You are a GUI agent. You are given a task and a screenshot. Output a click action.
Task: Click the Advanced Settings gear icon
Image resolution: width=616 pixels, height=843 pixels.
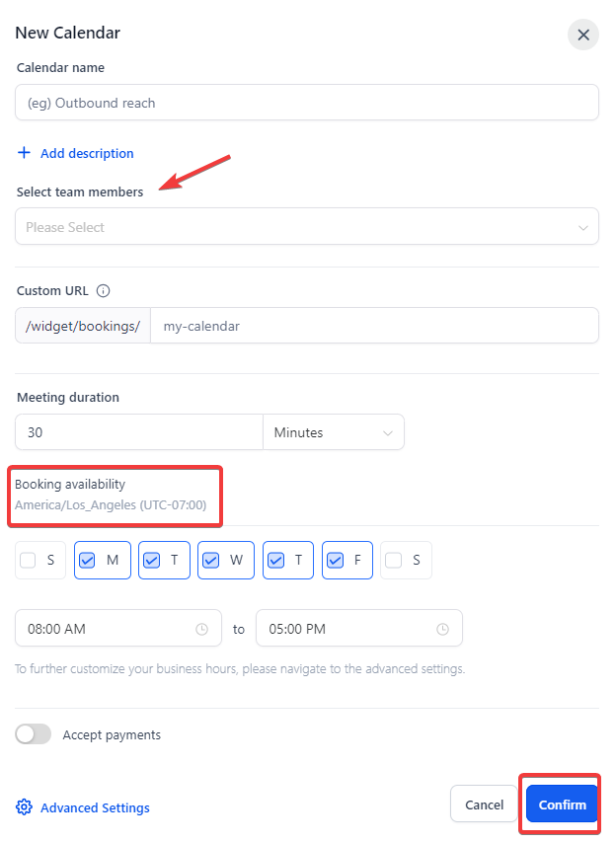click(25, 807)
